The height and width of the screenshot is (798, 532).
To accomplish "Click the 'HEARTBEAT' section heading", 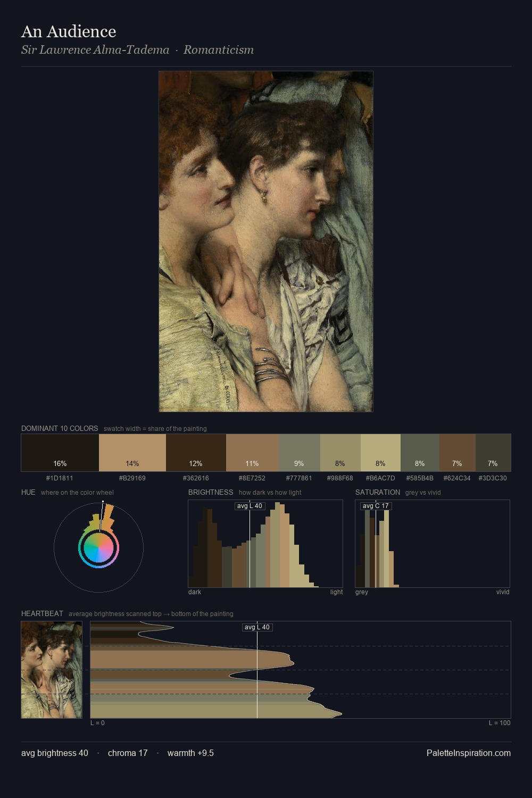I will coord(42,613).
